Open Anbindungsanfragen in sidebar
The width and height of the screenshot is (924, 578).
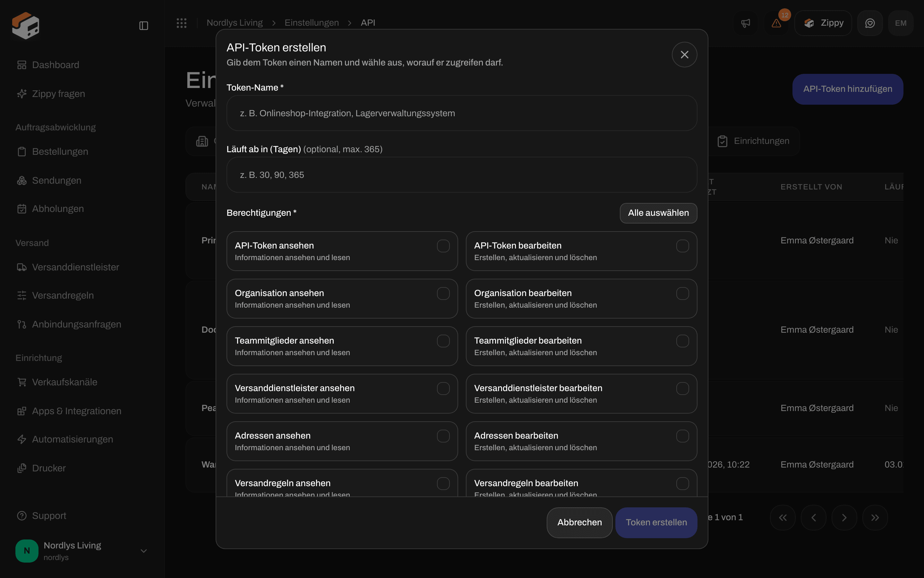(76, 324)
